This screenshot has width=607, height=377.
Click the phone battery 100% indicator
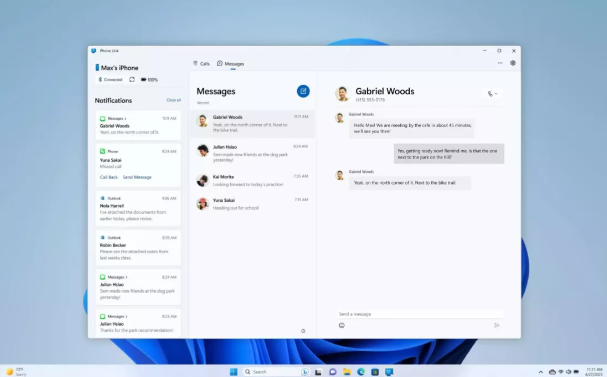click(149, 79)
